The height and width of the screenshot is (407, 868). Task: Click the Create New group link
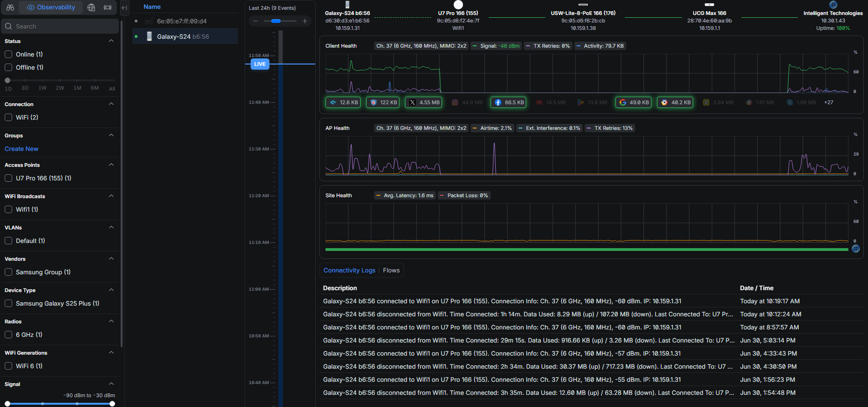[x=22, y=149]
